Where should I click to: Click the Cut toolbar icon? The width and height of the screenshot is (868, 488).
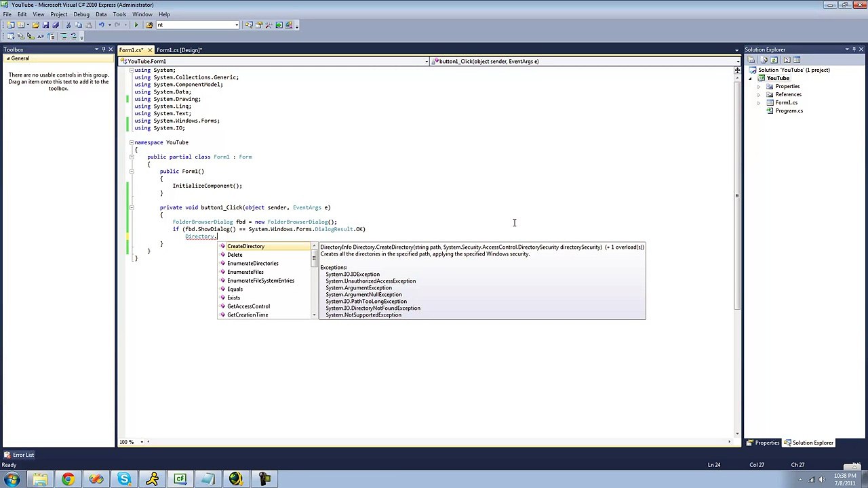click(68, 25)
